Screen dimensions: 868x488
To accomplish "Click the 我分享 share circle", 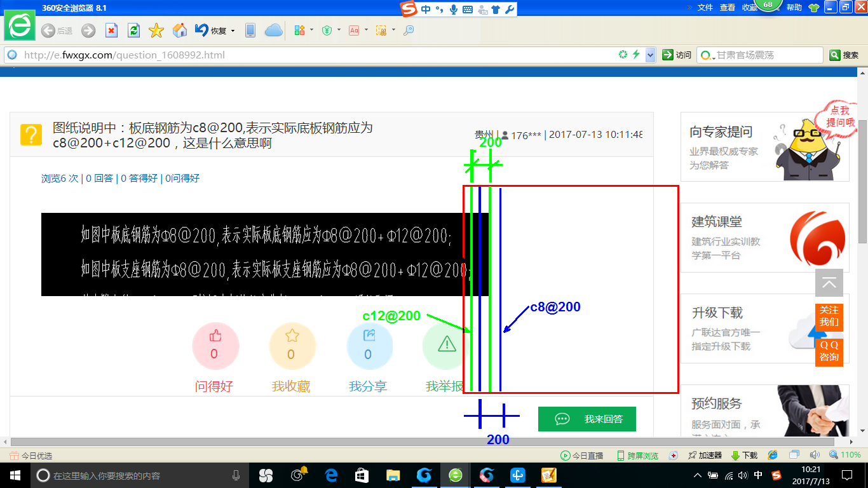I will 370,346.
